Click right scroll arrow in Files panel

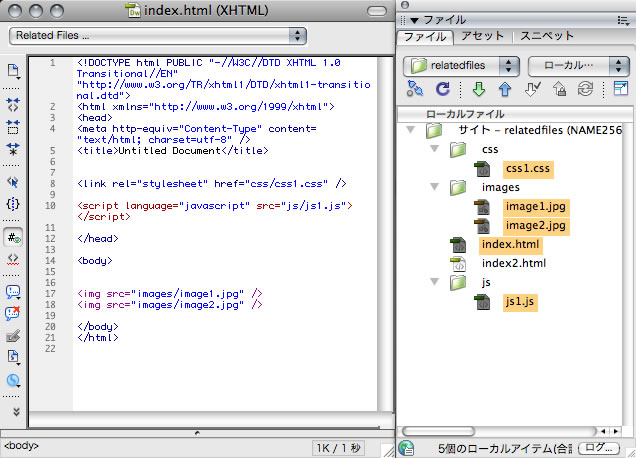(616, 431)
